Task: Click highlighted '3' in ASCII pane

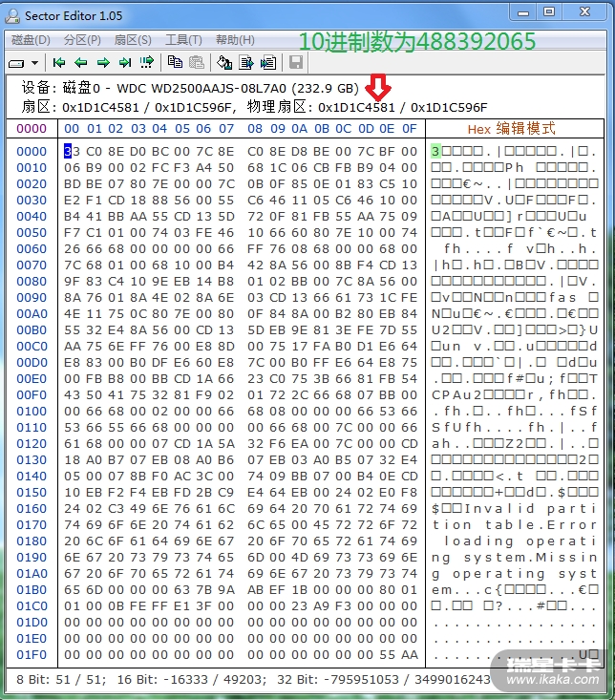Action: 435,151
